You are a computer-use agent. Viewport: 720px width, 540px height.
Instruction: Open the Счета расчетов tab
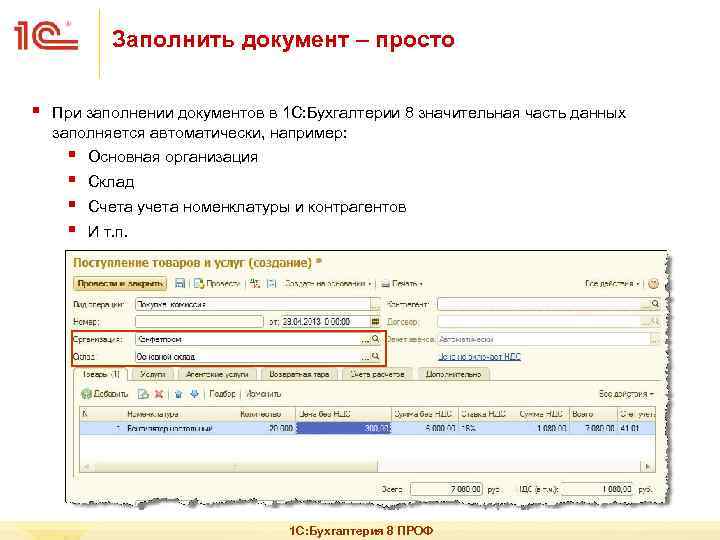coord(377,374)
